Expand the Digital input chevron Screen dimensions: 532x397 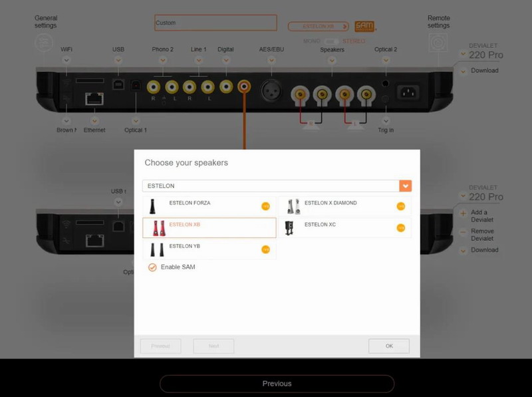pyautogui.click(x=226, y=61)
